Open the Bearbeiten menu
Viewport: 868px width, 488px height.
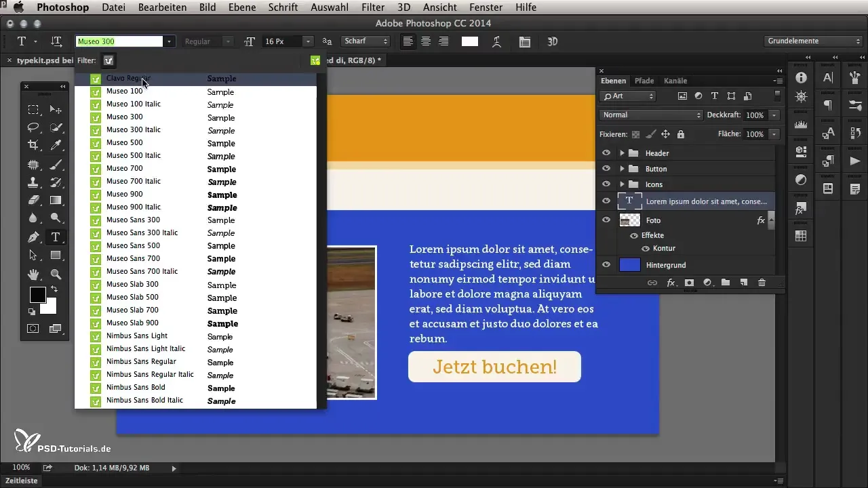[x=161, y=7]
